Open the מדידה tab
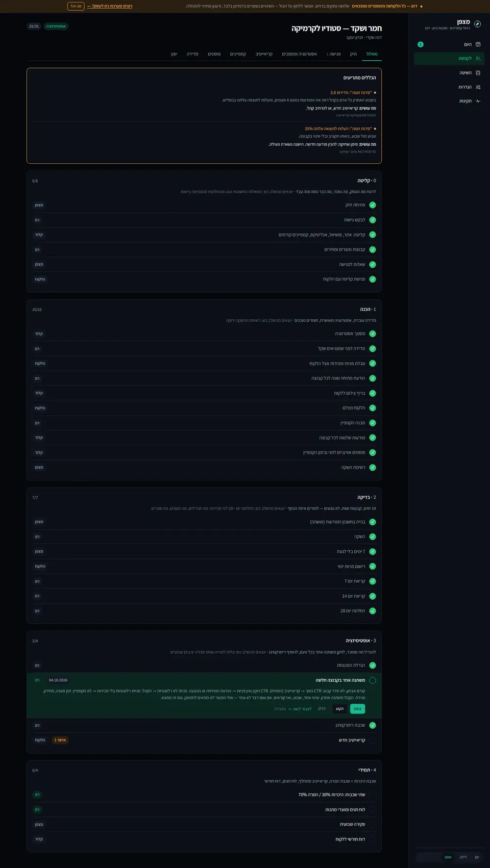 click(193, 54)
